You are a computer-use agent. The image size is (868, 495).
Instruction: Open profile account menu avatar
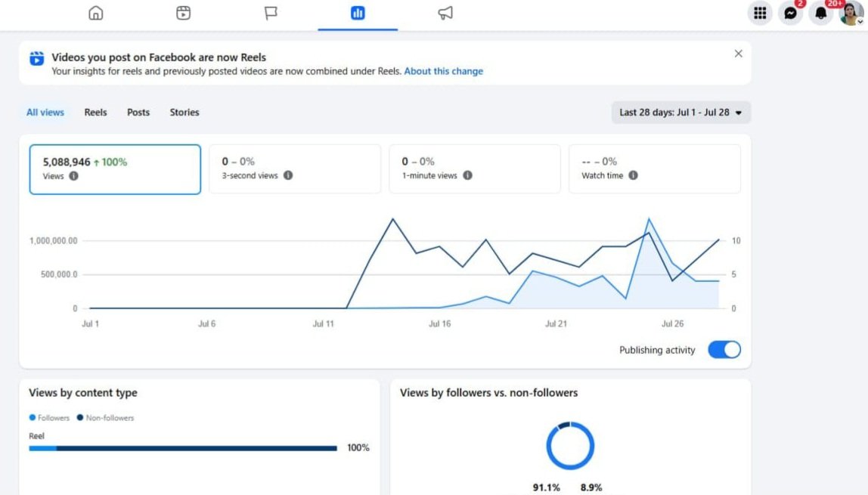(x=851, y=13)
